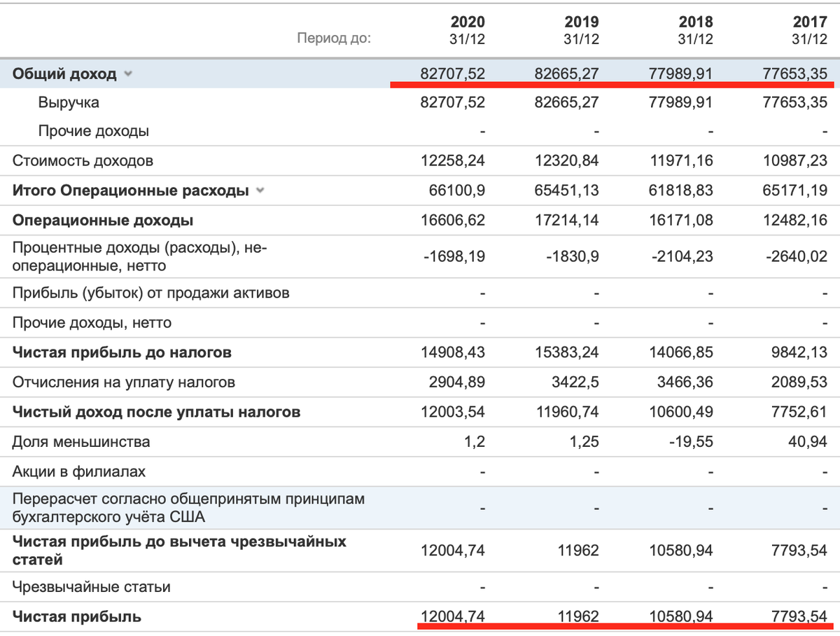This screenshot has height=636, width=840.
Task: Click operating income value 16171,08
Action: 680,220
